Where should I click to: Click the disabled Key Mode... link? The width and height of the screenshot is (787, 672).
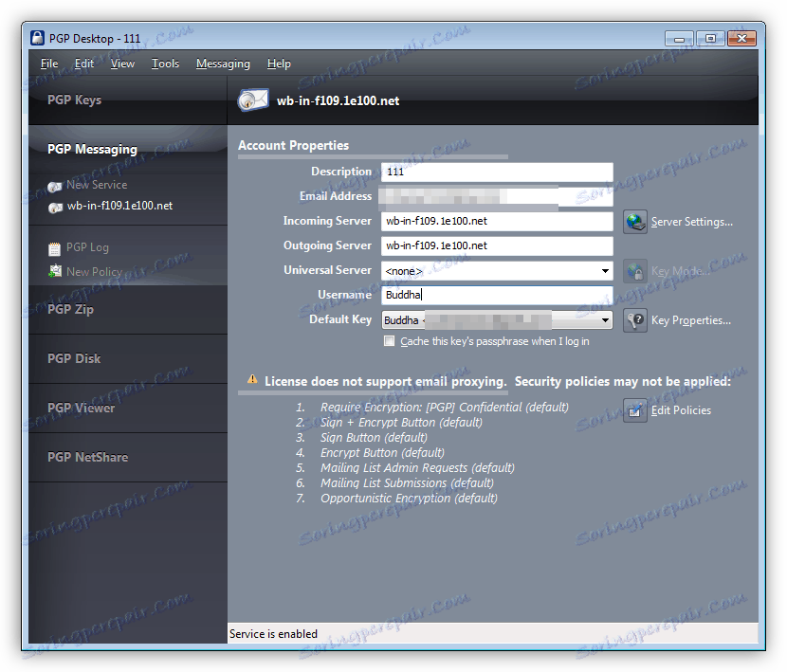point(681,271)
